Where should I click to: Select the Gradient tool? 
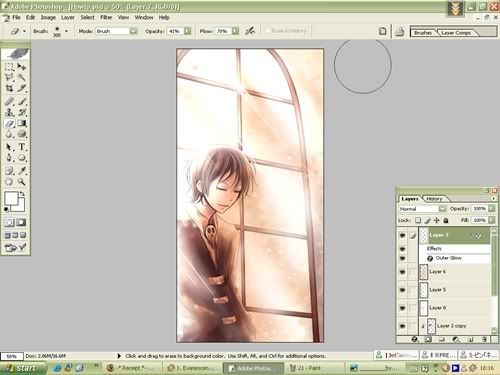22,123
